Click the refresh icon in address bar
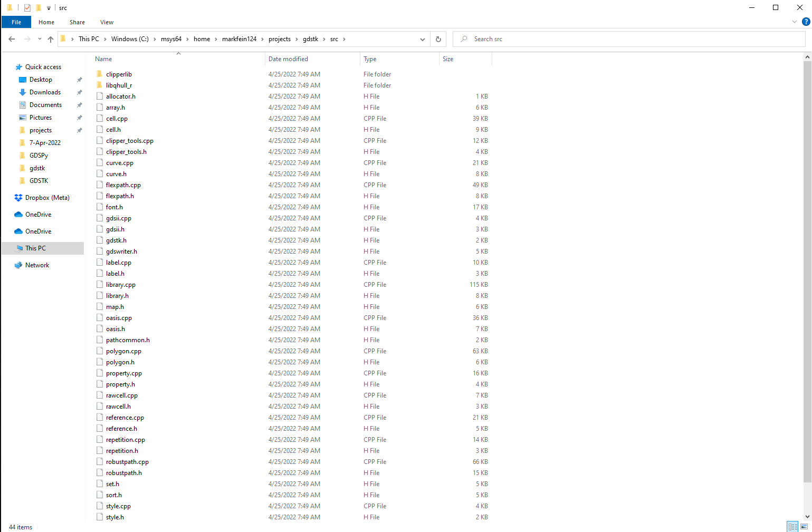 (x=438, y=38)
